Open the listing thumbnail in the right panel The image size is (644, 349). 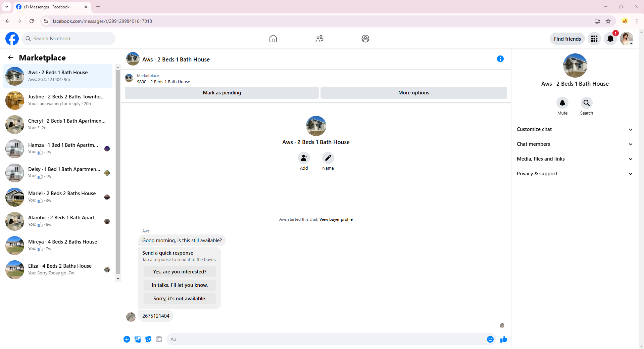[575, 66]
